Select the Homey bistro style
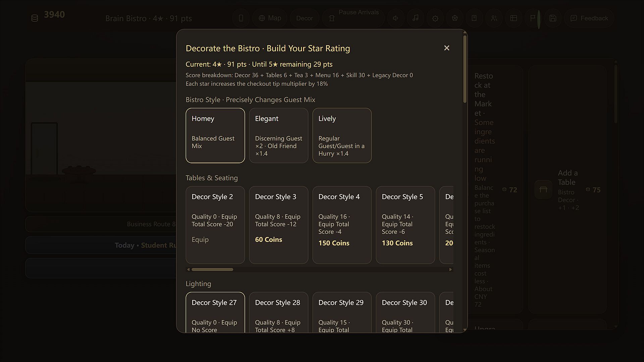 [215, 135]
